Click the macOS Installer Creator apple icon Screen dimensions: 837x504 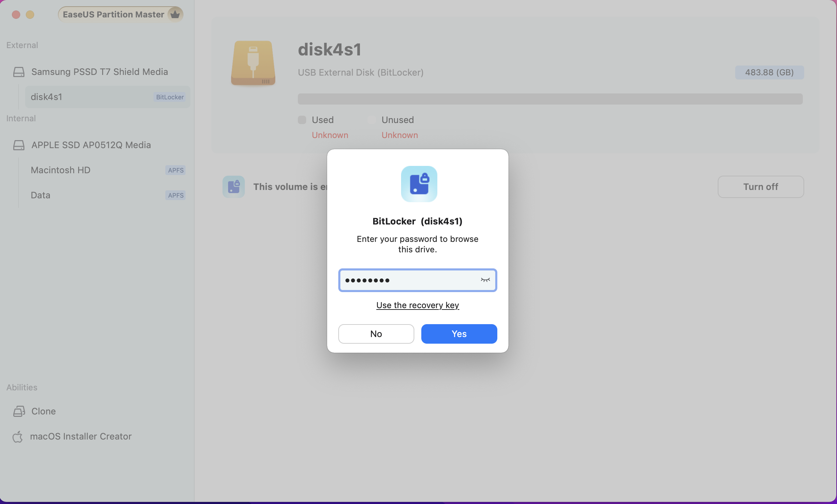click(17, 436)
